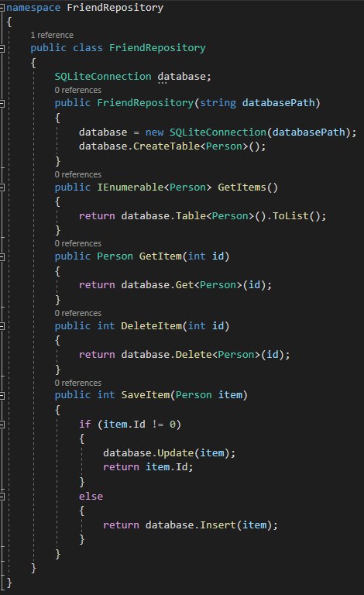Image resolution: width=364 pixels, height=595 pixels.
Task: Collapse the SaveItem method outline
Action: [2, 395]
